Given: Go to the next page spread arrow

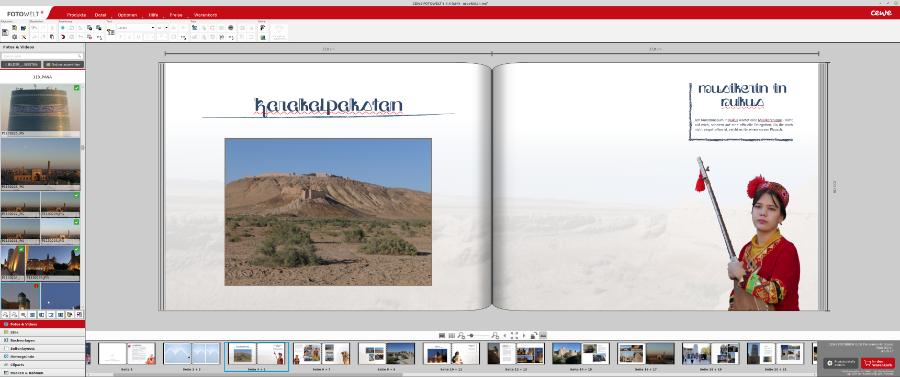Looking at the screenshot, I should click(x=524, y=335).
